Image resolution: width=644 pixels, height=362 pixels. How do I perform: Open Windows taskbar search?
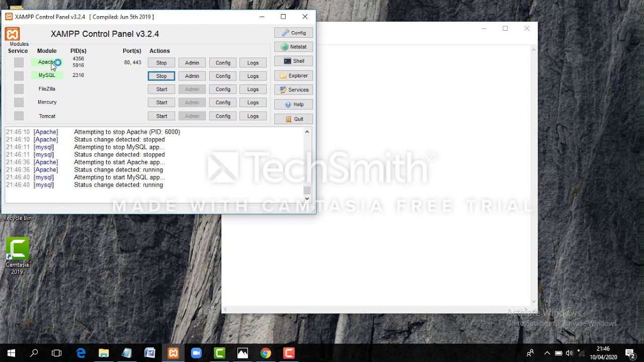click(x=34, y=353)
